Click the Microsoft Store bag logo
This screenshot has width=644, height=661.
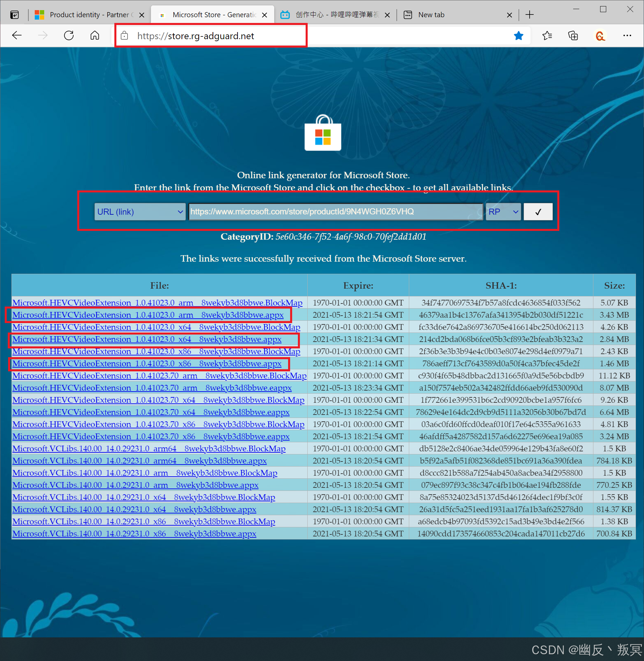point(323,133)
